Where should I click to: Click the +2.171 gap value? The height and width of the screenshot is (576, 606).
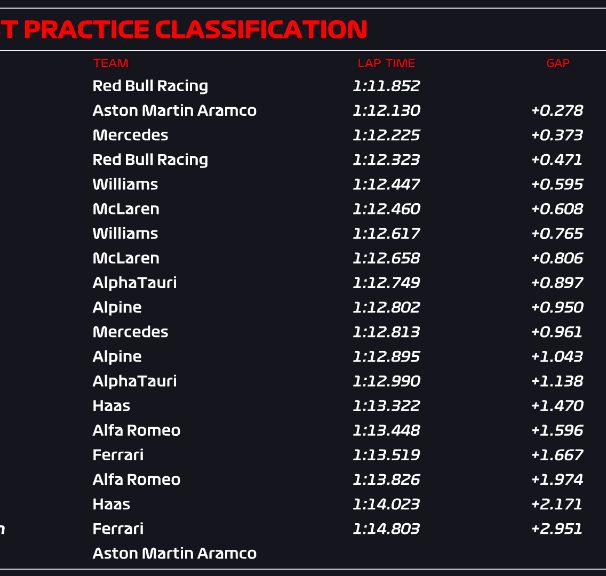(x=557, y=504)
